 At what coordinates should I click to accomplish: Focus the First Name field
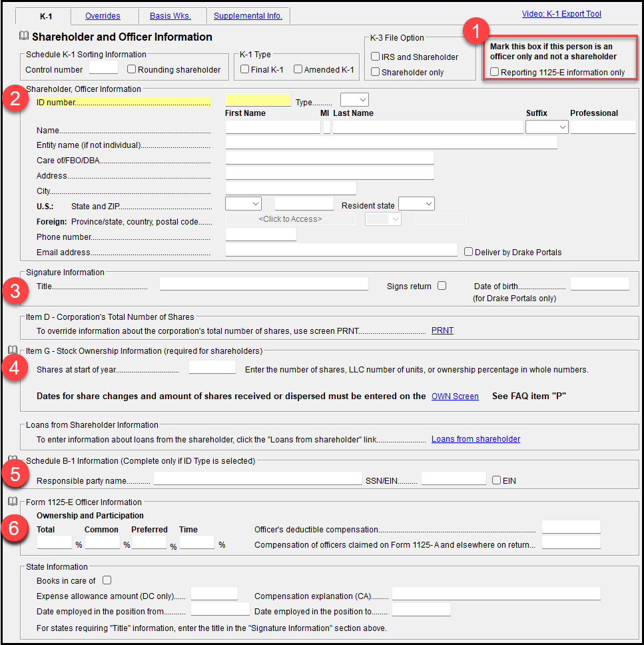273,127
